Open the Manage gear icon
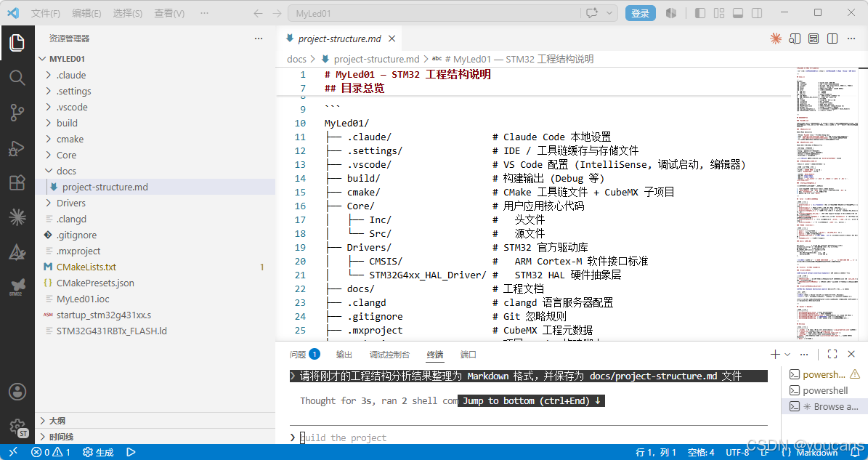 click(17, 427)
